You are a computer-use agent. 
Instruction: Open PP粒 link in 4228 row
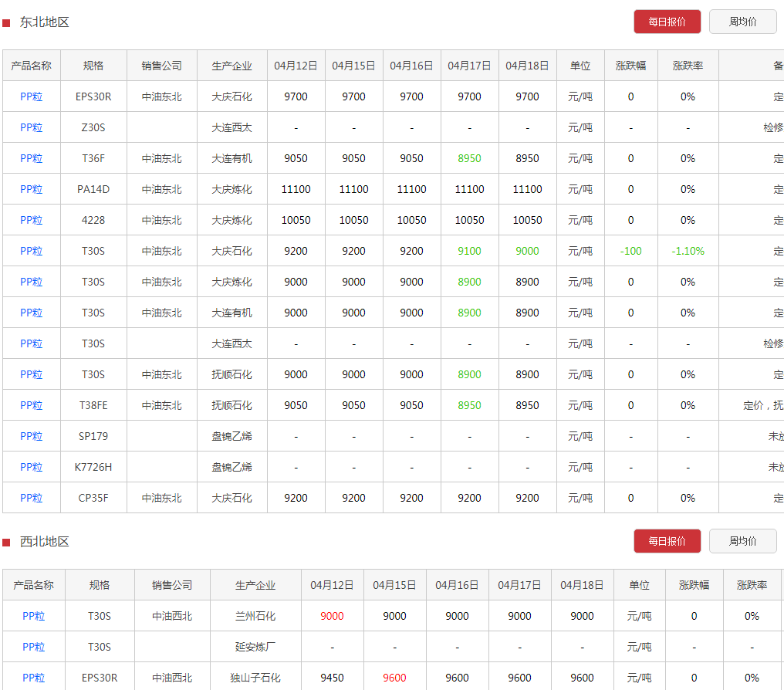(31, 220)
